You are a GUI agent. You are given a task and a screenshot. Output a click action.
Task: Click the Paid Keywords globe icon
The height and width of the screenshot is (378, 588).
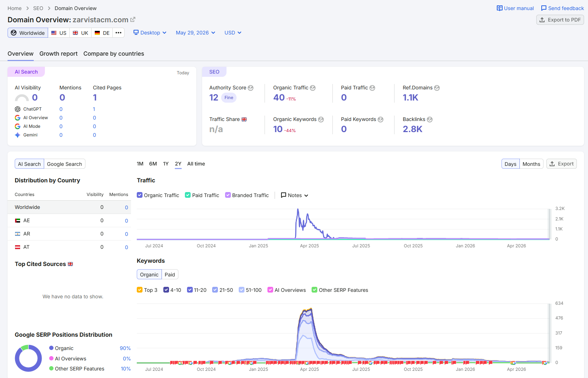click(x=381, y=120)
